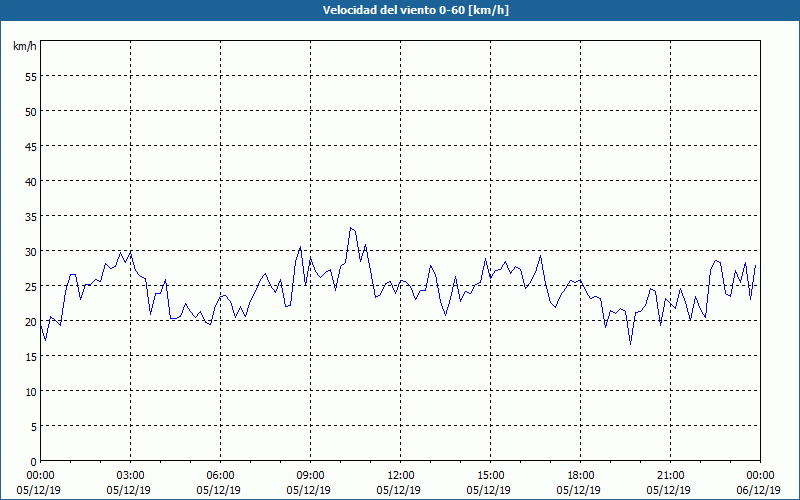Click the km/h axis unit label
800x500 pixels.
[24, 46]
